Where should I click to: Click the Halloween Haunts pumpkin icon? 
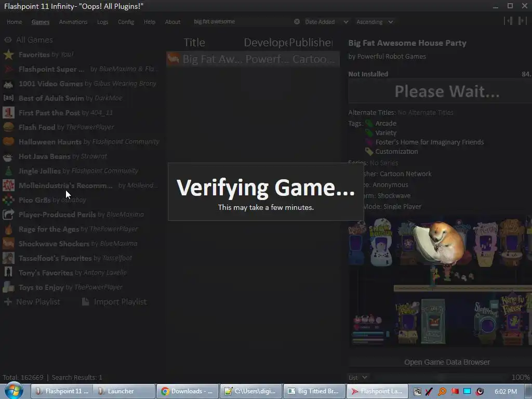pos(8,142)
